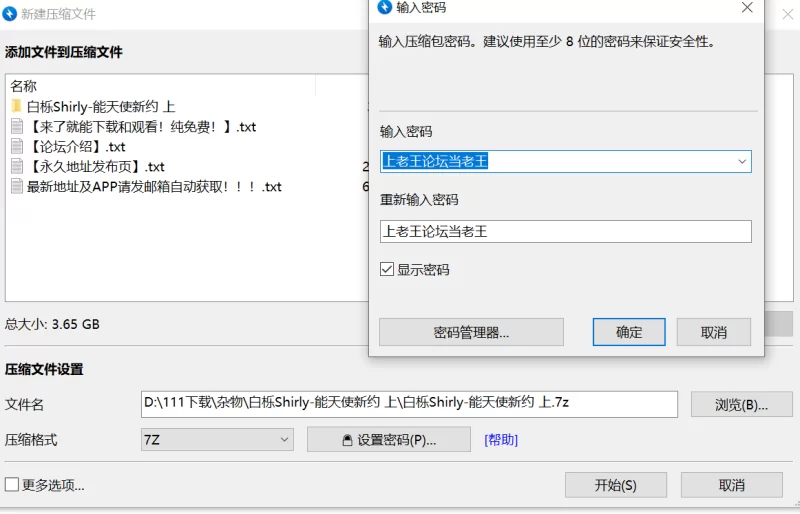Image resolution: width=800 pixels, height=514 pixels.
Task: Select row 最新地址及APP请发邮箱自动获取！！！.txt
Action: (x=187, y=186)
